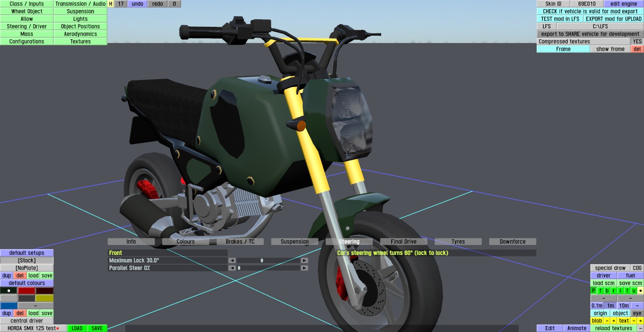
Task: Decrease blob size with its minus button
Action: [x=607, y=321]
